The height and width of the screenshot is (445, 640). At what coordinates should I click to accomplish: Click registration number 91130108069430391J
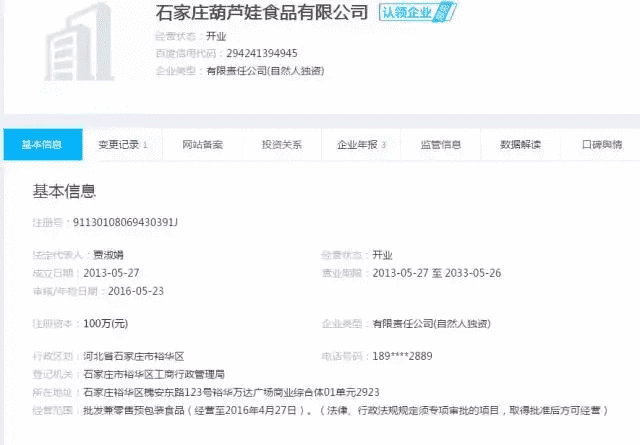(x=125, y=222)
